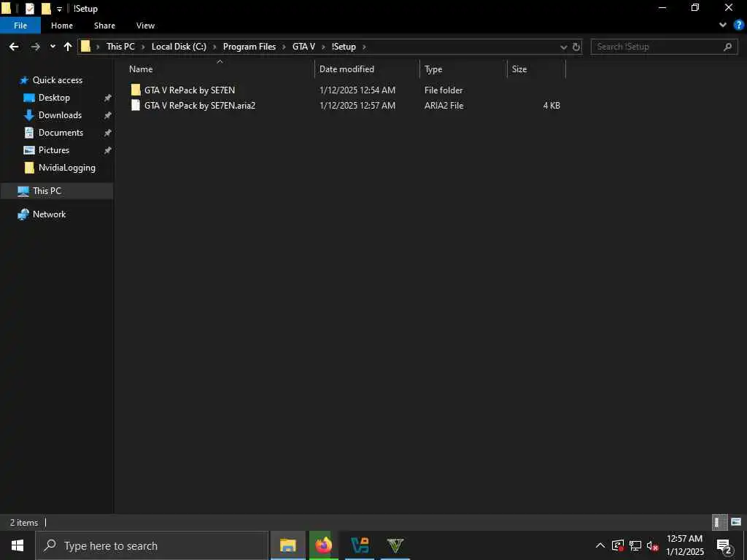Select GTA V RePack by SE7EN folder
Image resolution: width=747 pixels, height=560 pixels.
point(190,90)
